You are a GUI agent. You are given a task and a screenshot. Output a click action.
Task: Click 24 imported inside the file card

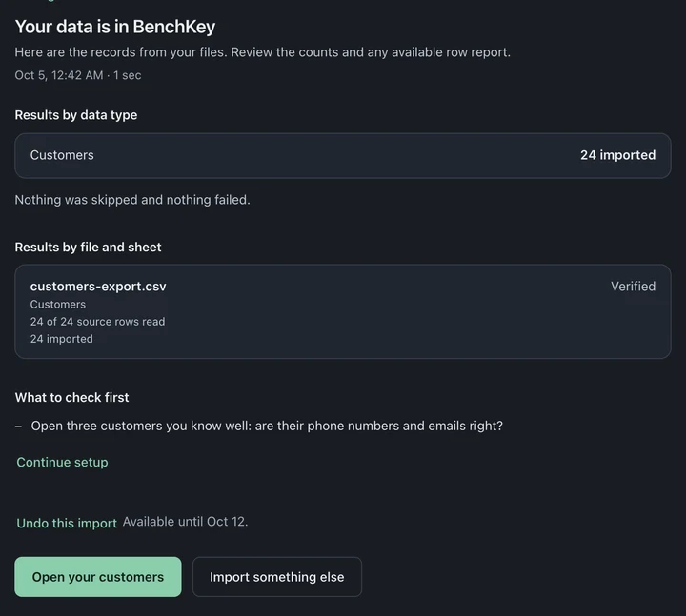61,339
